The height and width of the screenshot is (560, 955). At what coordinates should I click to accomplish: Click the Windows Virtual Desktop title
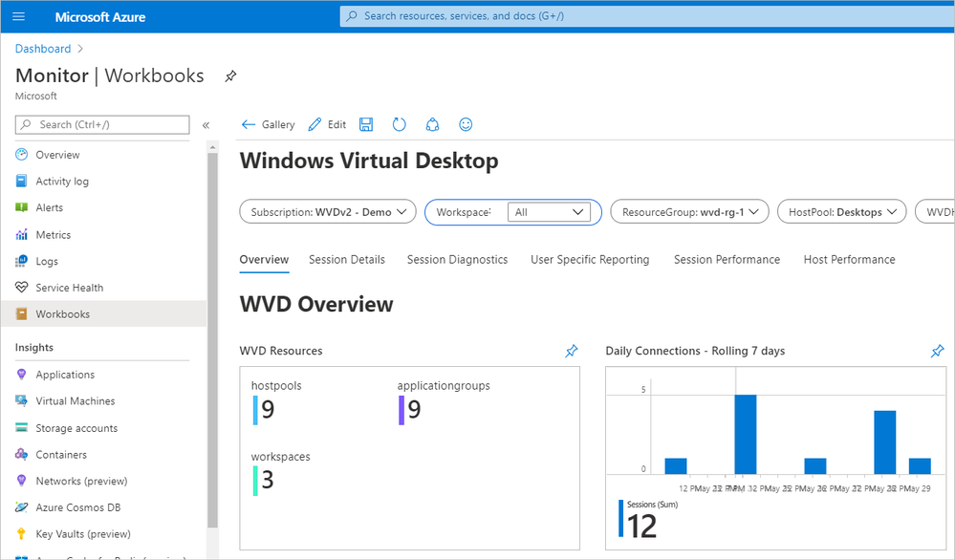(x=368, y=161)
